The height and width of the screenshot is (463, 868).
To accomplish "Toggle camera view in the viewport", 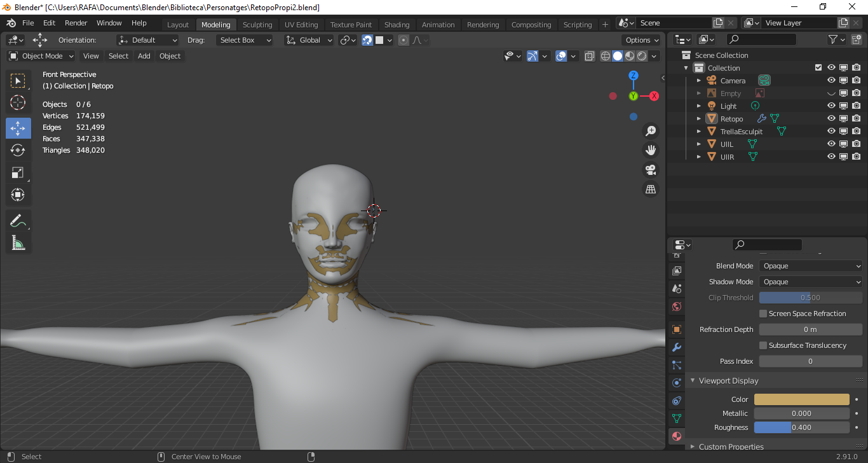I will (x=651, y=170).
